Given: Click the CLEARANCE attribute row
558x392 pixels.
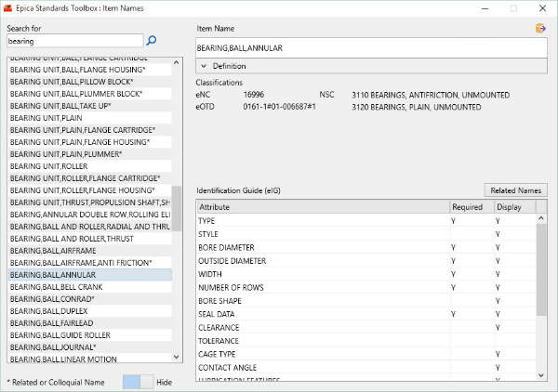Looking at the screenshot, I should [x=365, y=327].
